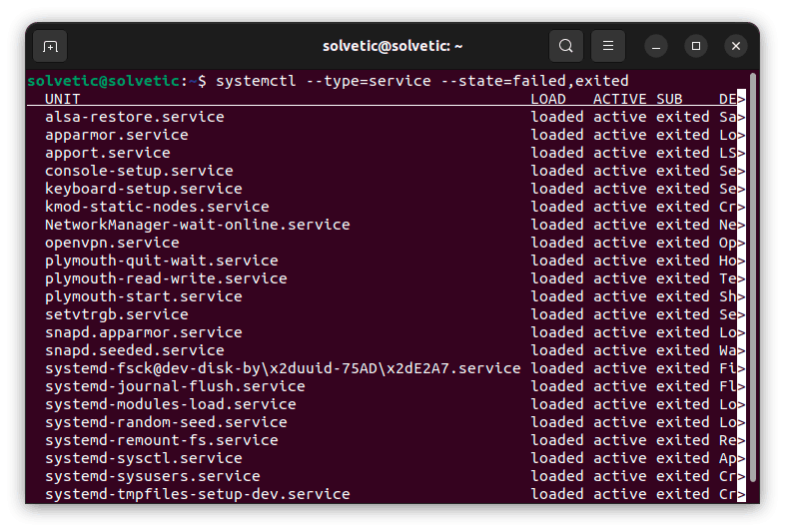Click NetworkManager-wait-online.service in the list

tap(198, 225)
